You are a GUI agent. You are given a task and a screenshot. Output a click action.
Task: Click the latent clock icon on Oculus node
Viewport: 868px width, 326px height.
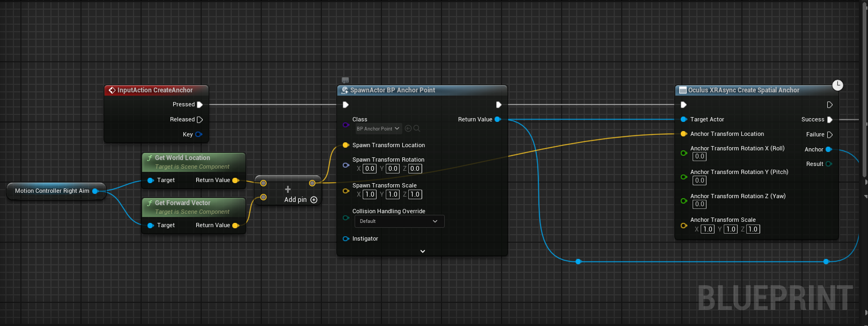(x=837, y=85)
